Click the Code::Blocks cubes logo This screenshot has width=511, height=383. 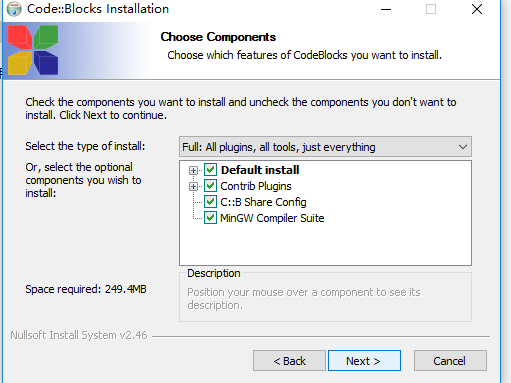(x=33, y=50)
